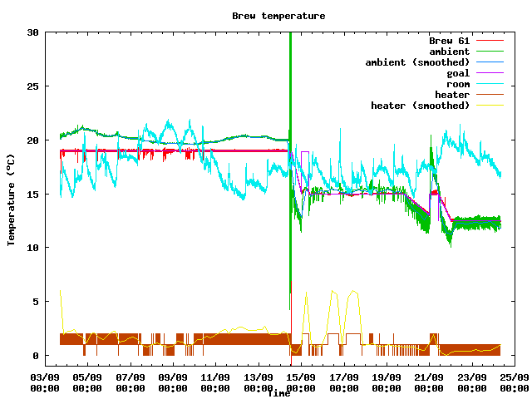Click the cyan room legend line
Screen dimensions: 532x399
tap(490, 84)
